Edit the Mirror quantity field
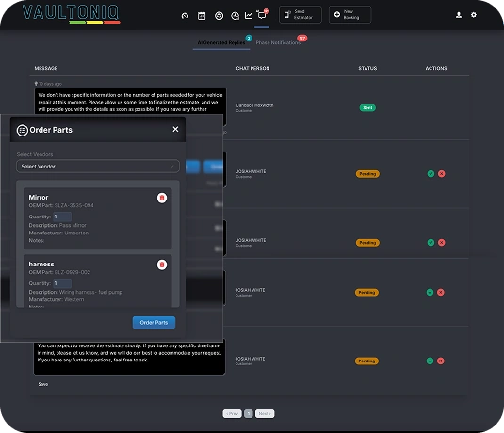The height and width of the screenshot is (433, 504). coord(62,216)
